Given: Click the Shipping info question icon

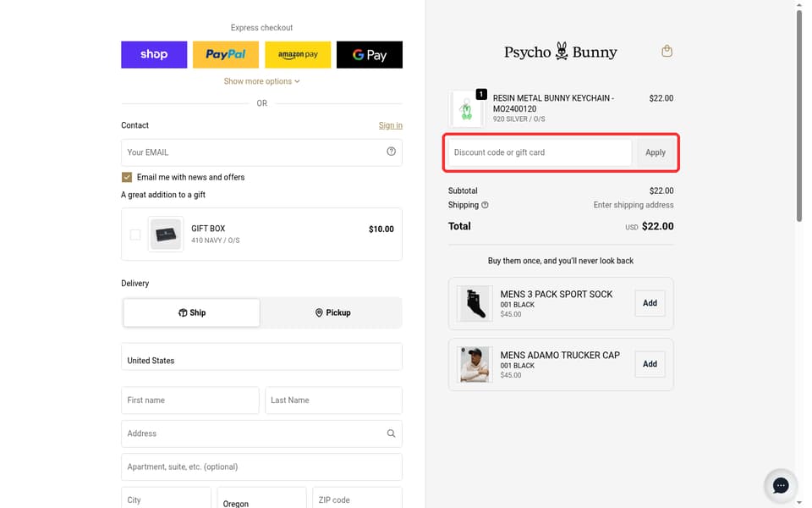Looking at the screenshot, I should [485, 205].
